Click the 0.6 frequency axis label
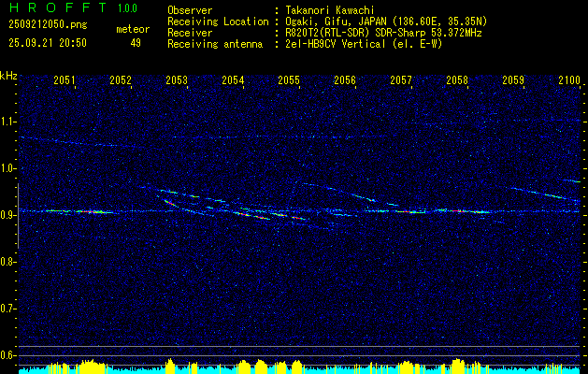Image resolution: width=588 pixels, height=374 pixels. click(7, 355)
